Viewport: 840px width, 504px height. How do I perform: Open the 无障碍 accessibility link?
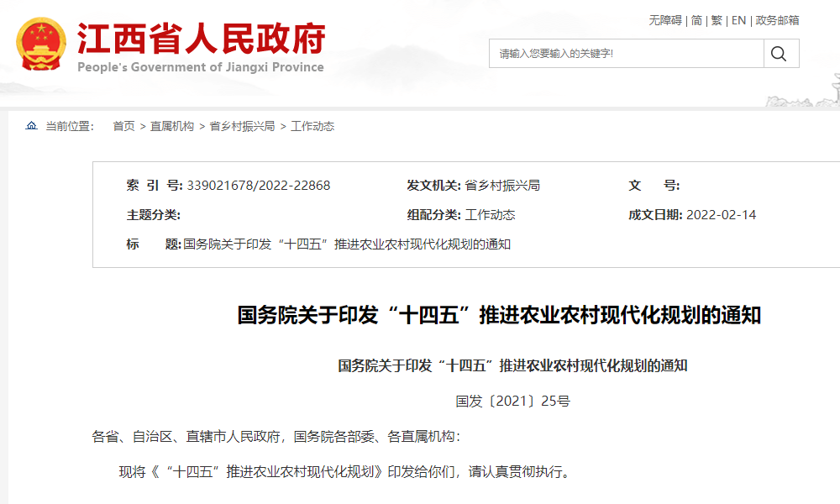(x=664, y=20)
